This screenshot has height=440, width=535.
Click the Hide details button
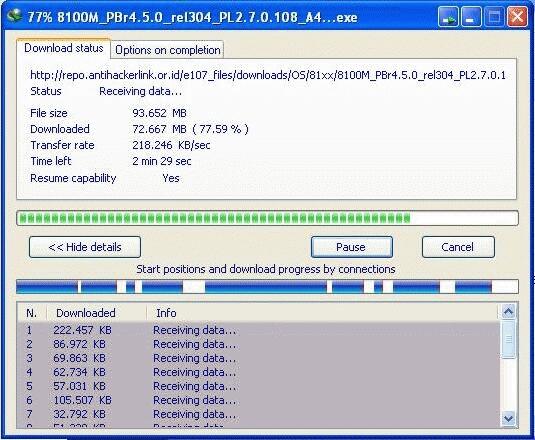click(x=85, y=247)
